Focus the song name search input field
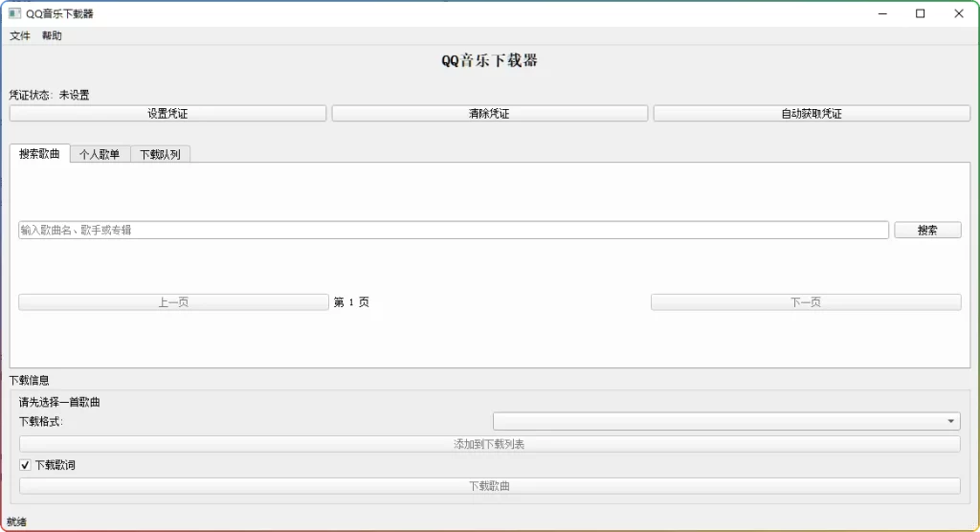Image resolution: width=980 pixels, height=532 pixels. click(453, 230)
